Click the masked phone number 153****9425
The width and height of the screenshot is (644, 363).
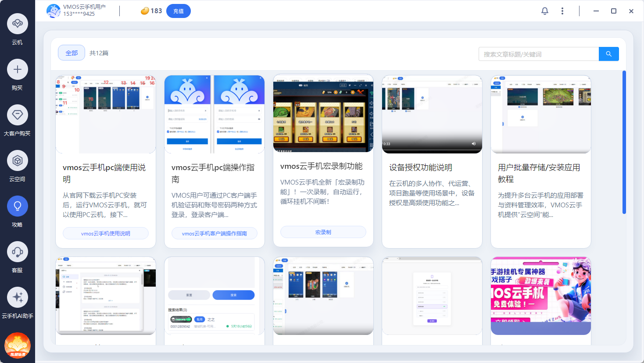pos(79,14)
